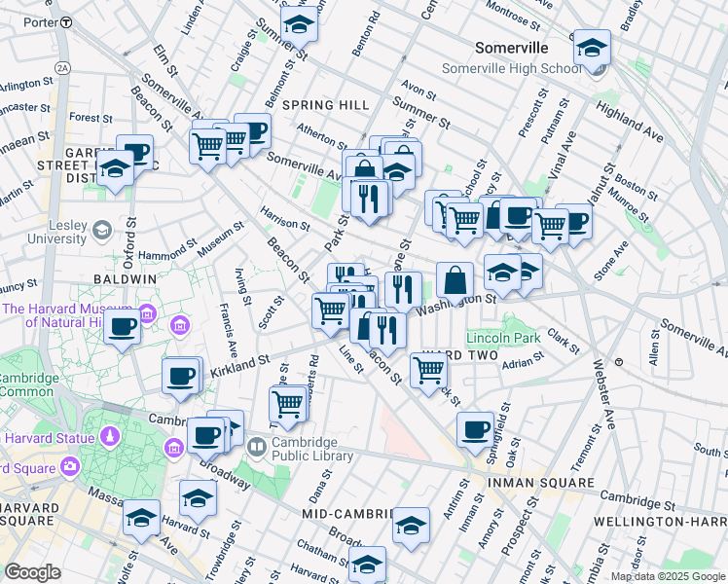Click the restaurant marker at Beacon St and Washington St
Screen dimensions: 728x584
tap(387, 331)
